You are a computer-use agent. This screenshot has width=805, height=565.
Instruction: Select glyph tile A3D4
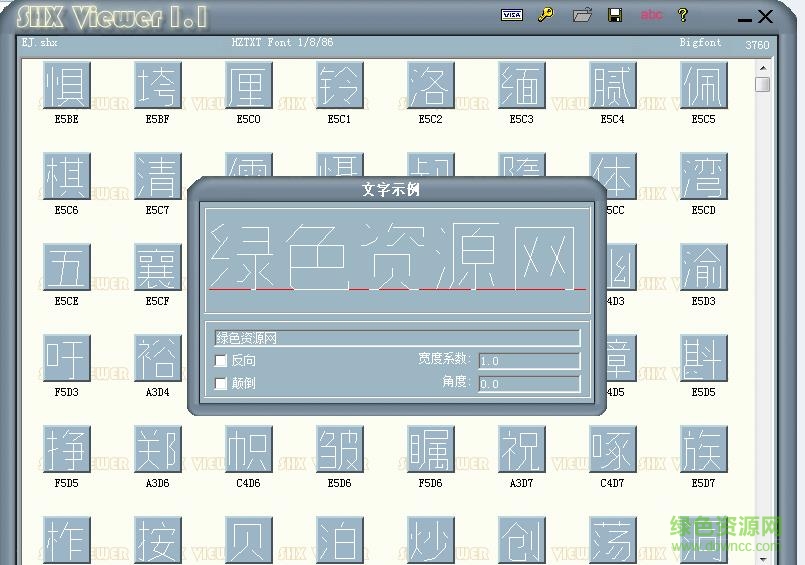click(158, 358)
